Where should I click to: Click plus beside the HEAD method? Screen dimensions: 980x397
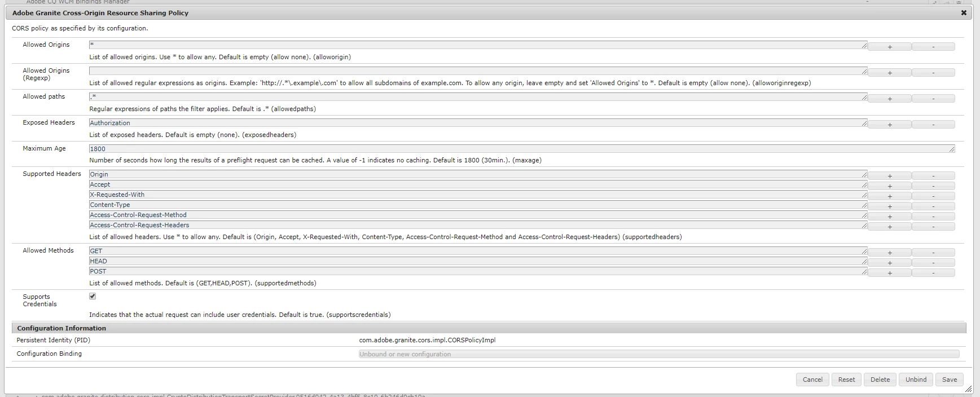(x=889, y=263)
